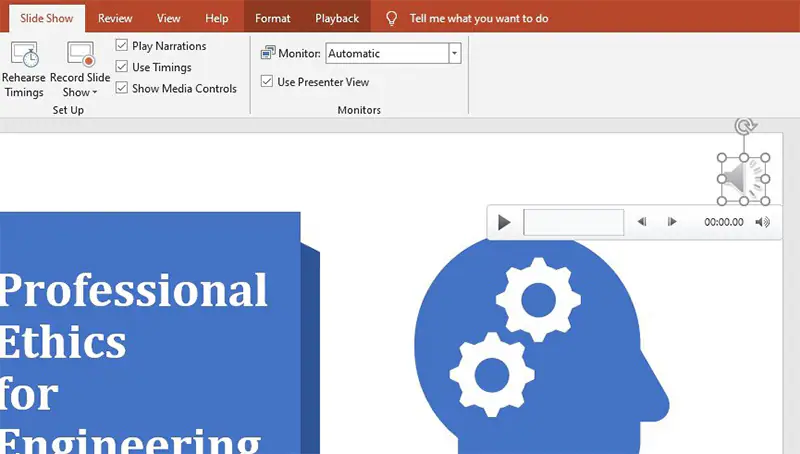Click Tell me what you want to do

coord(479,18)
